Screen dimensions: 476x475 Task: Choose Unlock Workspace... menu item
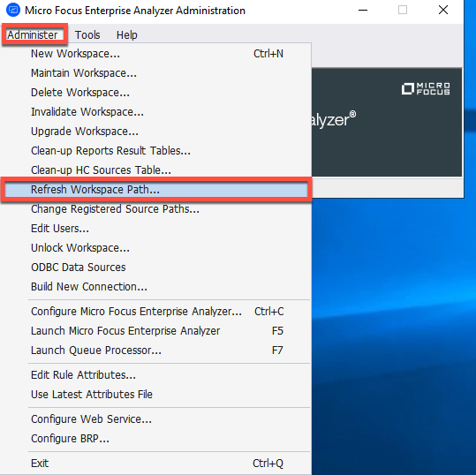155,248
